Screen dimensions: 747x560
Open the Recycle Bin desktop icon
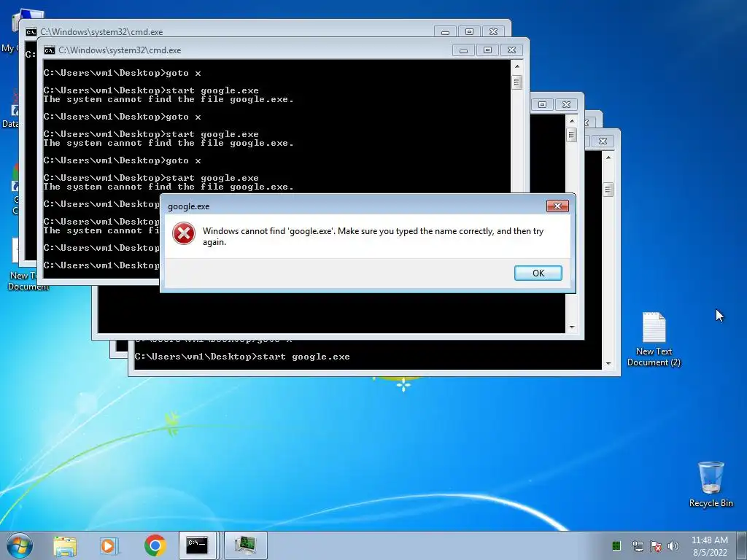[711, 484]
